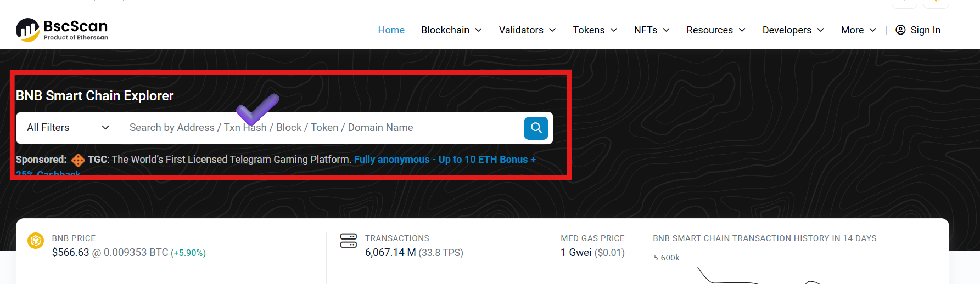This screenshot has height=284, width=980.
Task: Go to the Home tab
Action: (391, 30)
